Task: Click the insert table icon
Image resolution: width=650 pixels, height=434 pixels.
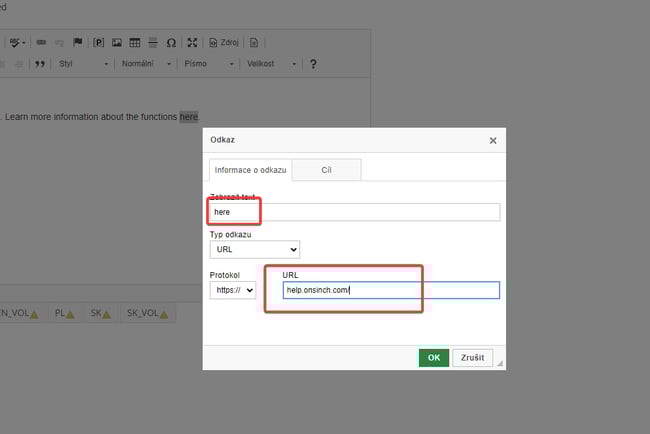Action: 135,42
